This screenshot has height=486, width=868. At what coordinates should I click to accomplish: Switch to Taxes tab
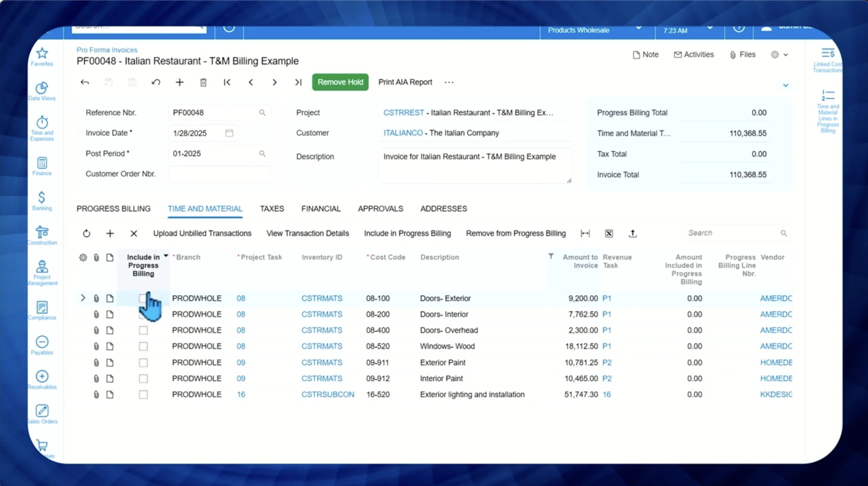272,209
